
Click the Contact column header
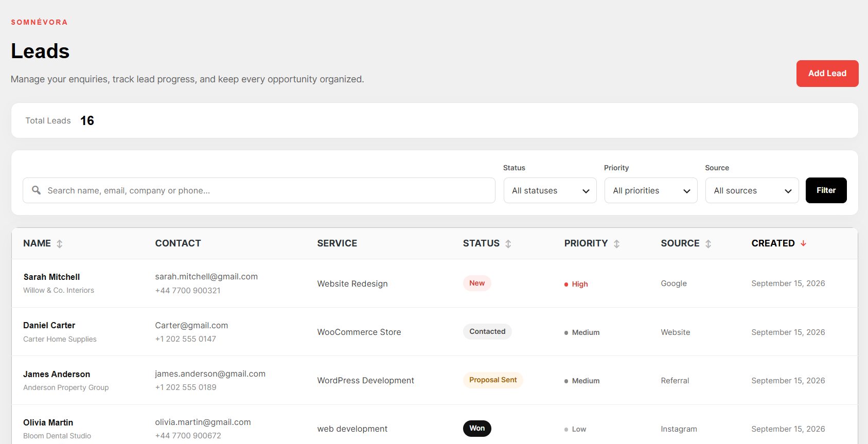178,243
